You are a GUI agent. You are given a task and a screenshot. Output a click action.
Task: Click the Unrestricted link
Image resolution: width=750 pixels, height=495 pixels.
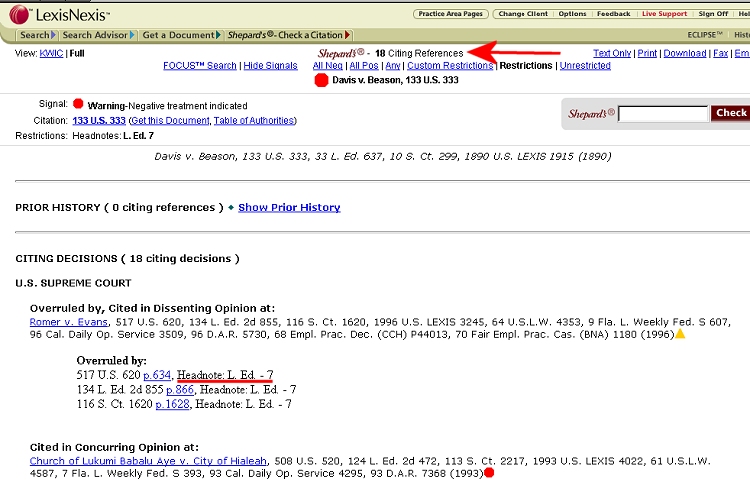click(x=585, y=66)
